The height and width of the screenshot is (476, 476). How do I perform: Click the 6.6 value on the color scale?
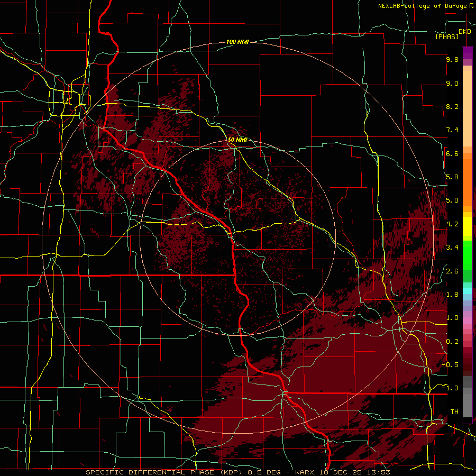(x=452, y=153)
